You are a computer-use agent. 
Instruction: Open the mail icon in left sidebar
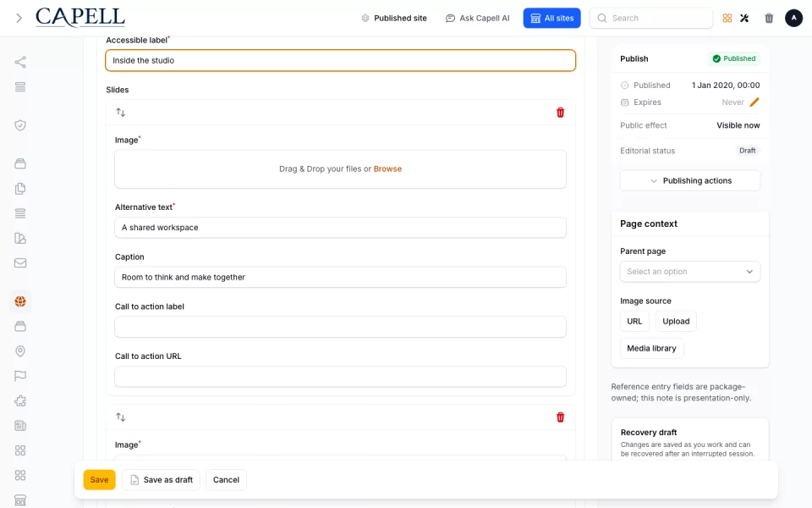pyautogui.click(x=20, y=262)
